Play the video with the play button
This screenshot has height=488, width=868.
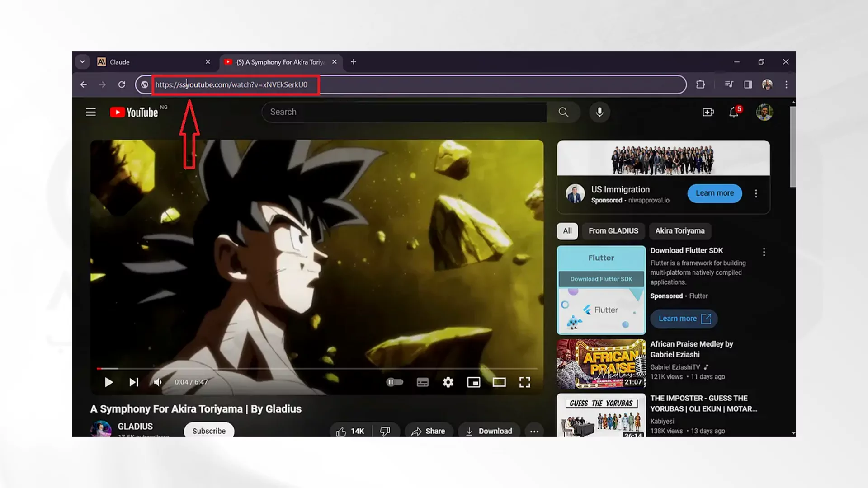pos(108,382)
